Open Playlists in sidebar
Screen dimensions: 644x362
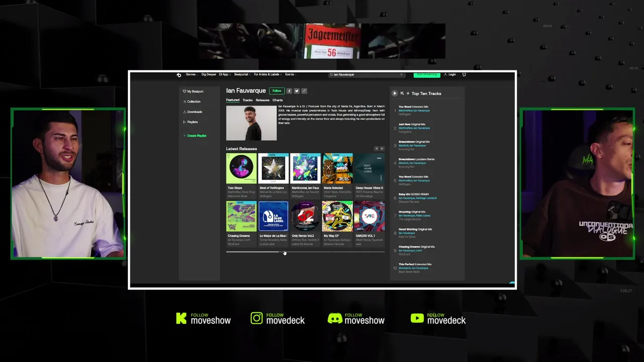click(x=190, y=122)
